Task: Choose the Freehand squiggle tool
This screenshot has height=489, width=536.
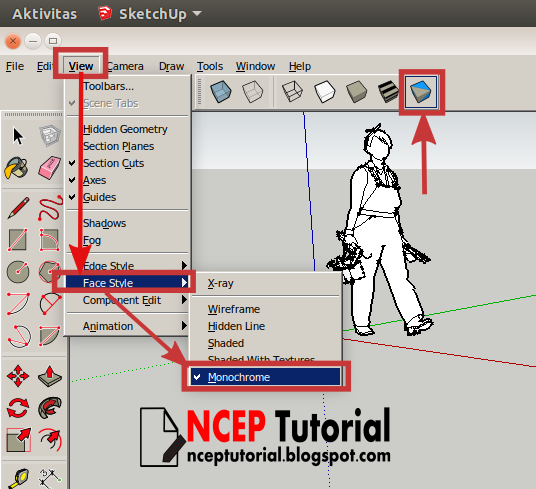Action: coord(50,208)
